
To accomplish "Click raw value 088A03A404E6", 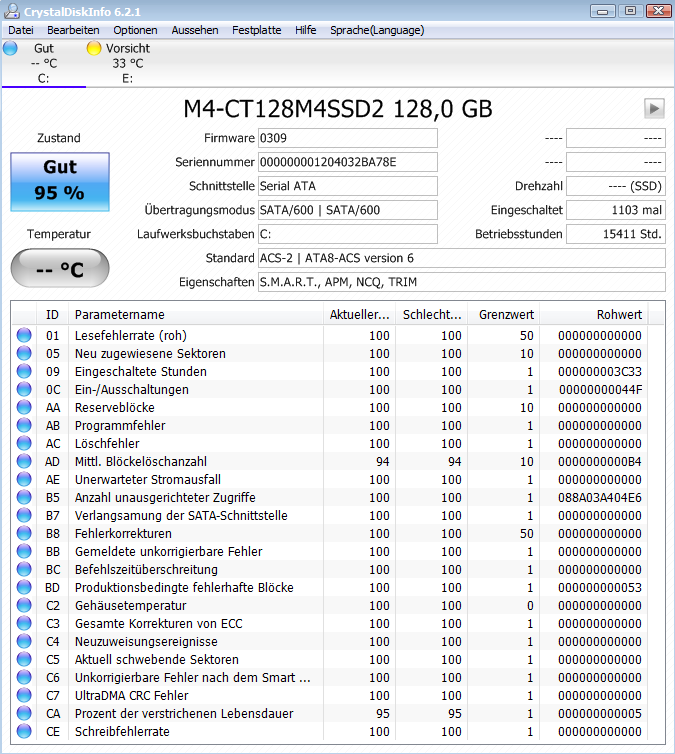I will (x=600, y=498).
